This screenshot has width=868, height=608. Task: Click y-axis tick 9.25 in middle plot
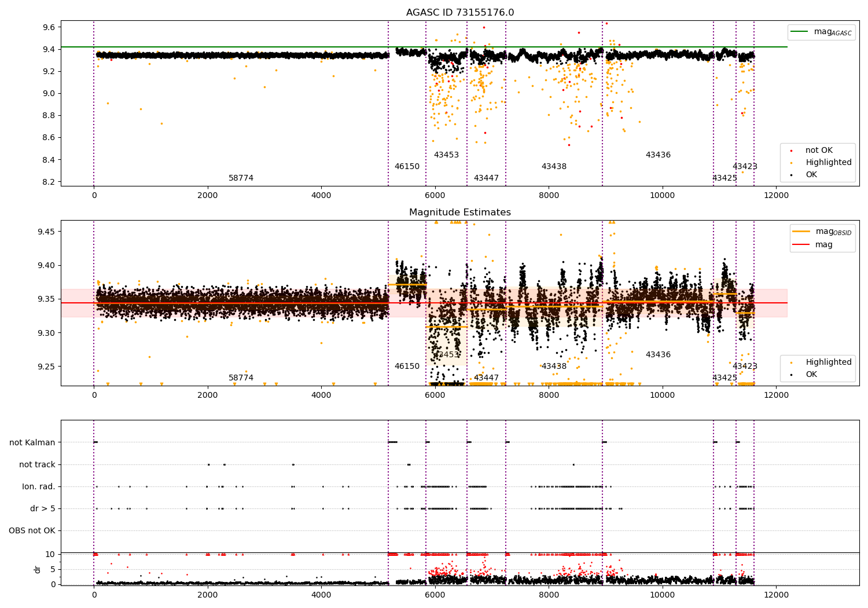(x=46, y=367)
